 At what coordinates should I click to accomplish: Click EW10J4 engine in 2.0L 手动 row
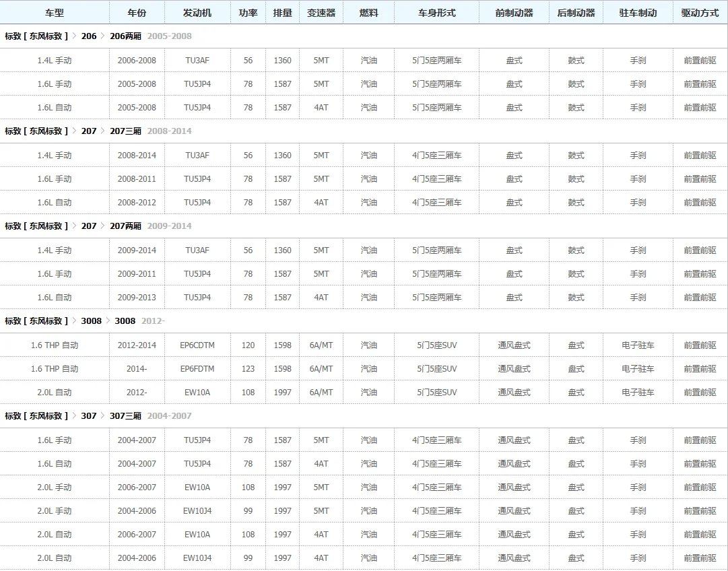[197, 511]
